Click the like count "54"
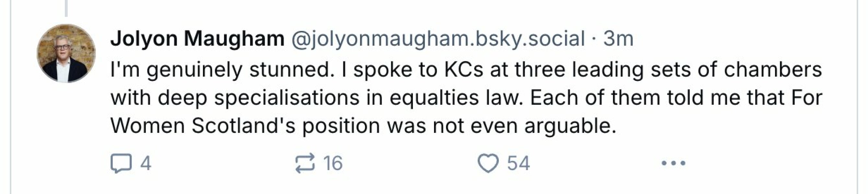 tap(519, 163)
